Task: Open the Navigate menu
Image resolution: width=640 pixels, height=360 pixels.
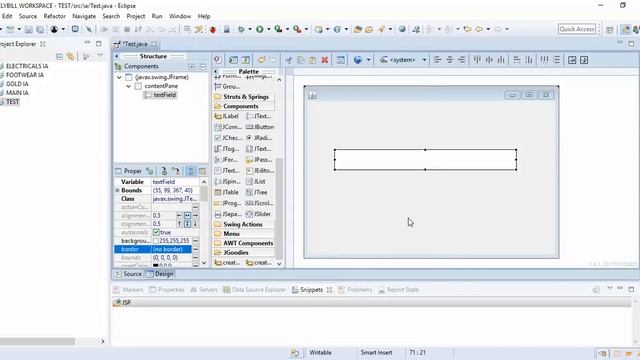Action: [84, 16]
